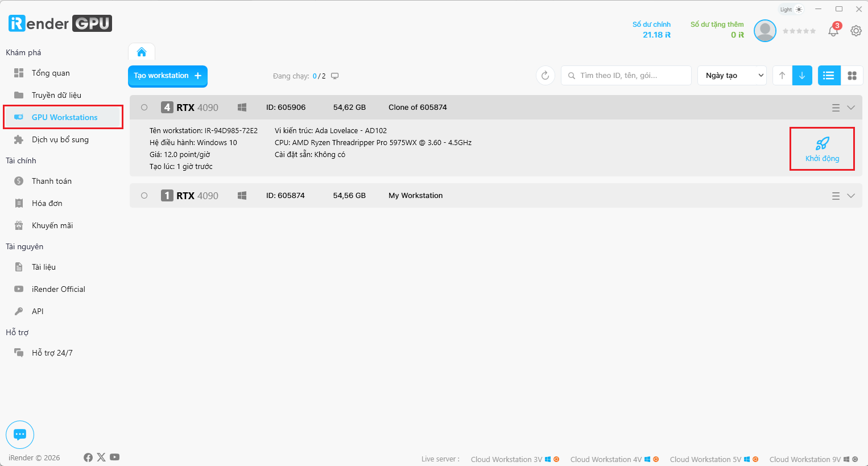The width and height of the screenshot is (868, 466).
Task: Click the five-star rating next to avatar
Action: 799,31
